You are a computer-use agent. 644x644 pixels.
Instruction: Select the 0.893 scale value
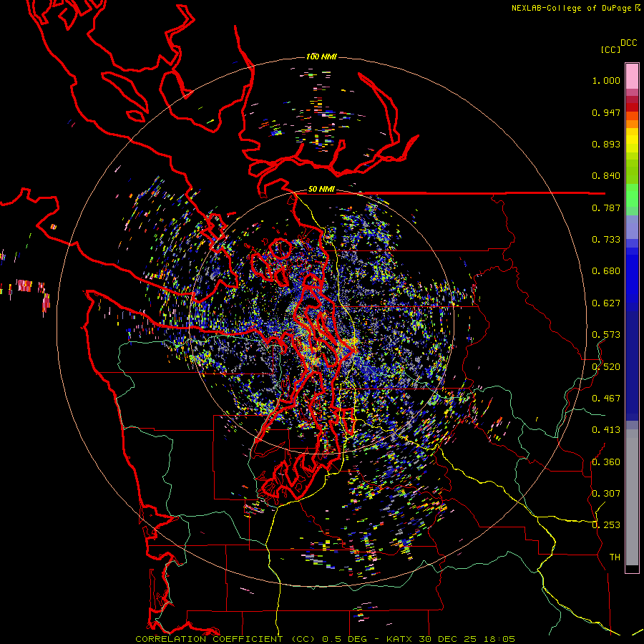pyautogui.click(x=606, y=144)
